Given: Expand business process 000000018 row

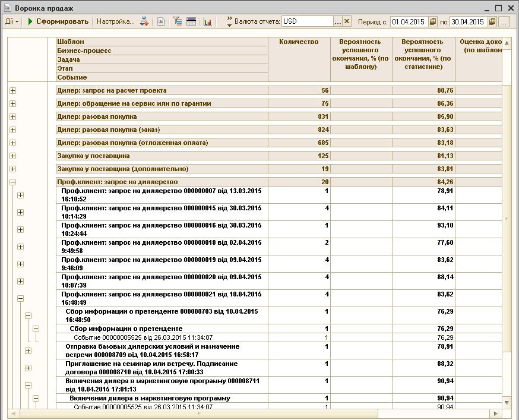Looking at the screenshot, I should [x=21, y=247].
